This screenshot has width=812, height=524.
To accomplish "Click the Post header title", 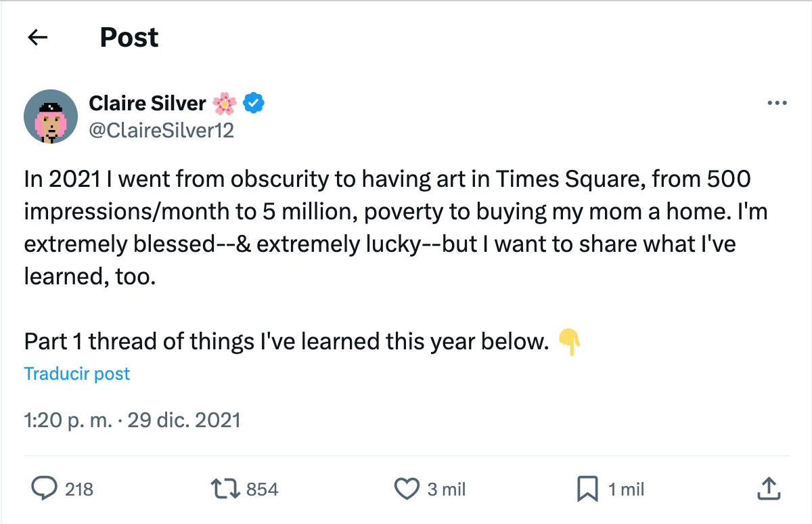I will [129, 37].
